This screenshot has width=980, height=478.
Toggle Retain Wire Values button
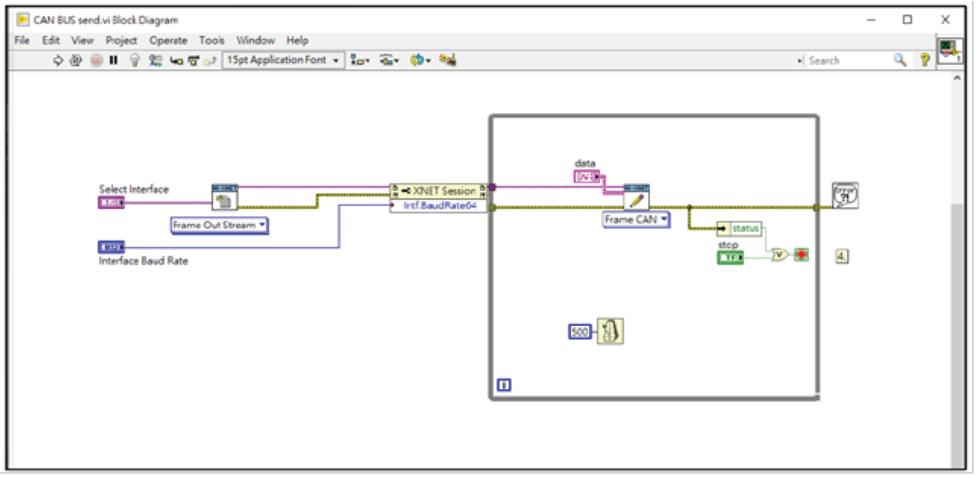tap(155, 60)
